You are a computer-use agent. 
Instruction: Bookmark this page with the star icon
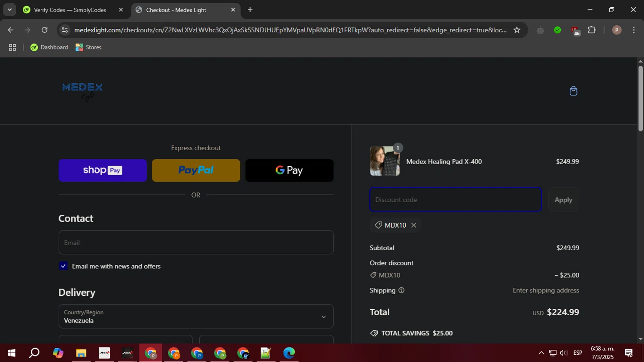click(x=517, y=30)
